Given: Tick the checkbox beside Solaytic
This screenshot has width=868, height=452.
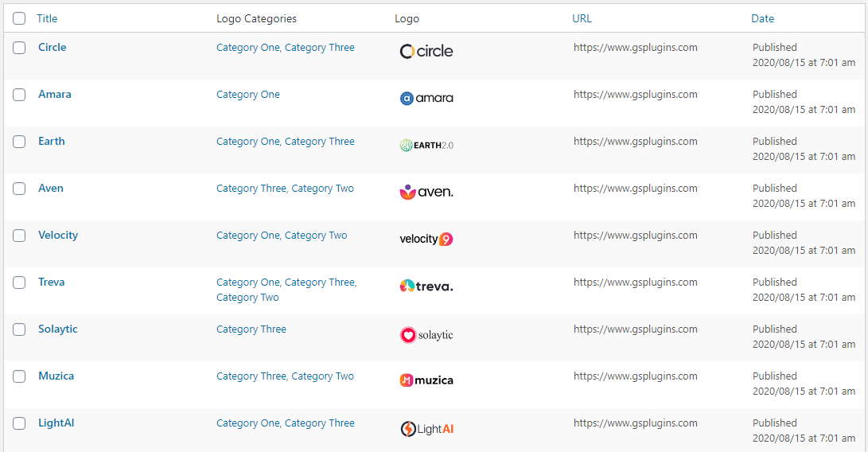Looking at the screenshot, I should click(x=19, y=329).
